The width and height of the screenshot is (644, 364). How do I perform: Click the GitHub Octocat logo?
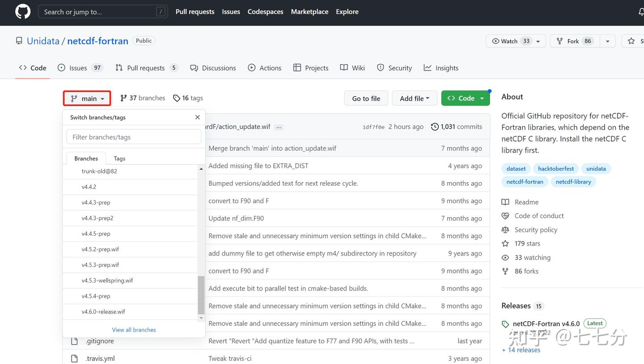click(23, 12)
